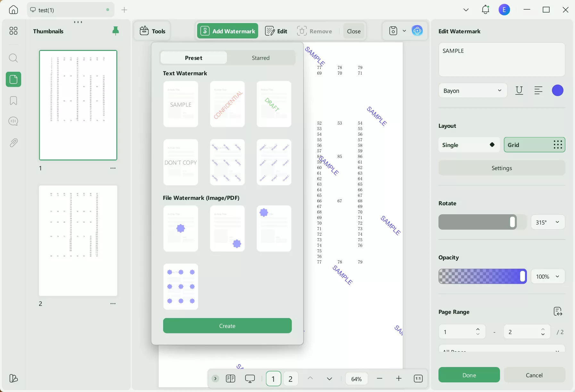
Task: Switch to the Preset tab
Action: [194, 58]
